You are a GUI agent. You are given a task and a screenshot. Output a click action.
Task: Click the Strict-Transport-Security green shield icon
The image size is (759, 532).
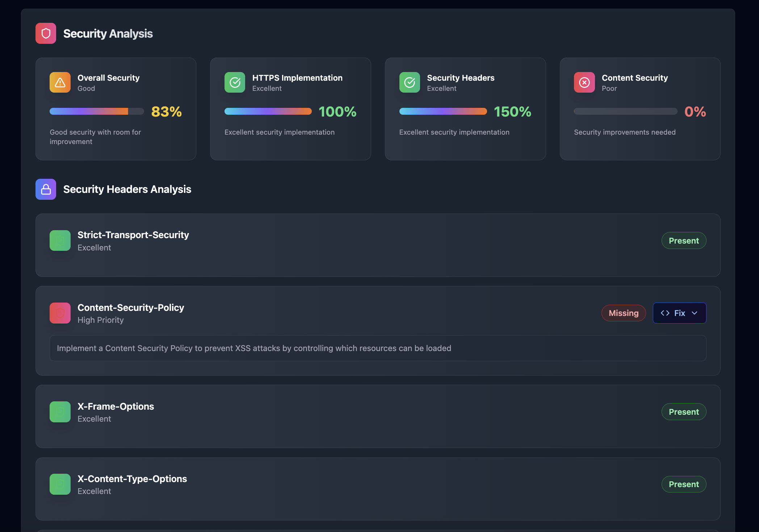(60, 241)
